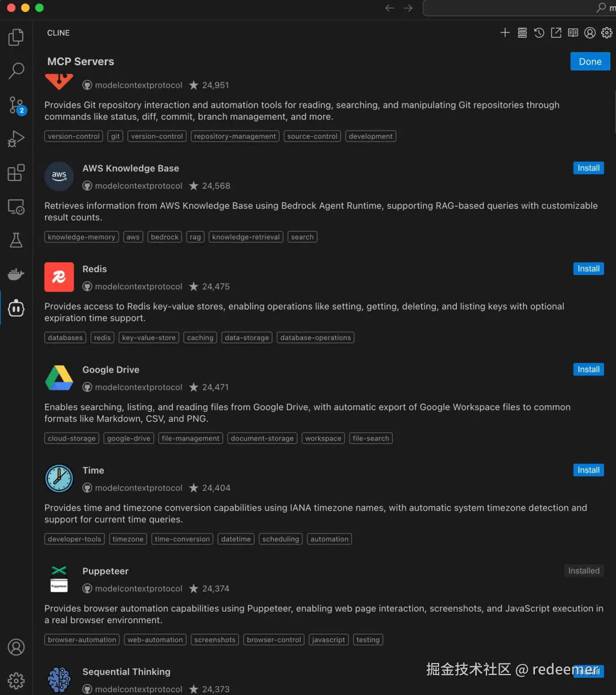Screen dimensions: 616x695
Task: Install the Redis MCP server
Action: [x=589, y=269]
